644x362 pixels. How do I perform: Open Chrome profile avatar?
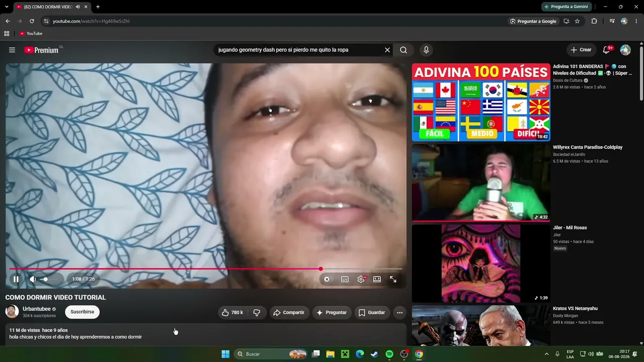(x=624, y=21)
